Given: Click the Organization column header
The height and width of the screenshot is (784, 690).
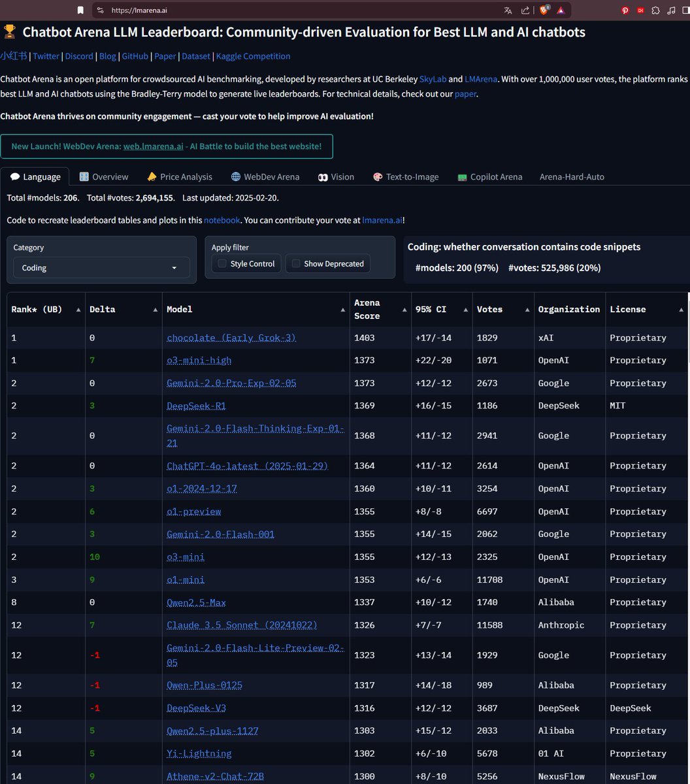Looking at the screenshot, I should tap(569, 310).
